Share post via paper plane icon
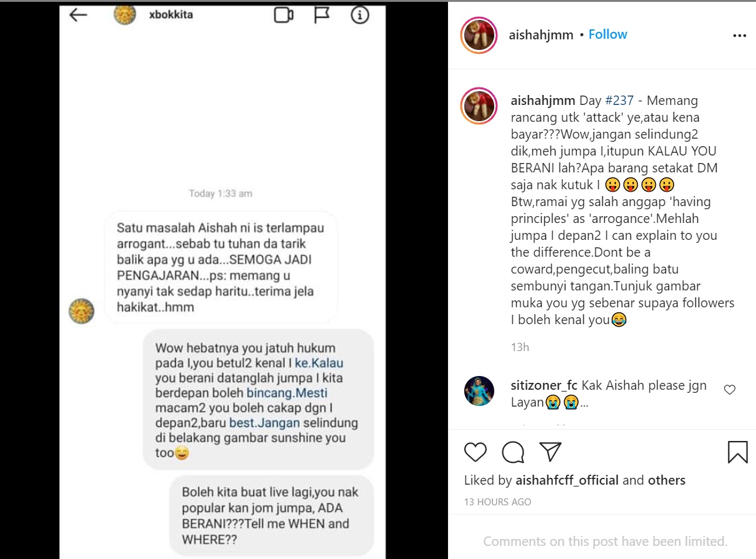This screenshot has height=559, width=756. click(550, 452)
